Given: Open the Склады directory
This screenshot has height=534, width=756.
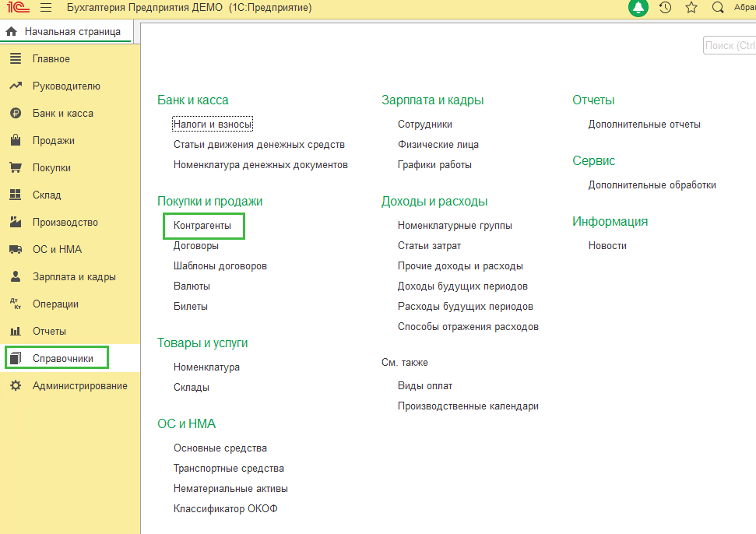Looking at the screenshot, I should point(192,388).
